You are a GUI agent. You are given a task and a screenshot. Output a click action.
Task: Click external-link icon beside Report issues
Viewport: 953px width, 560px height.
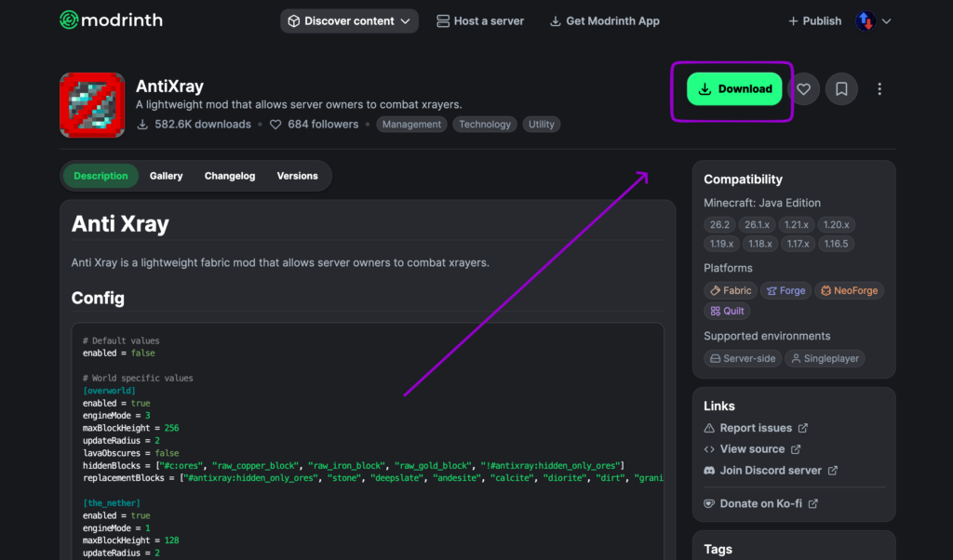pos(803,428)
